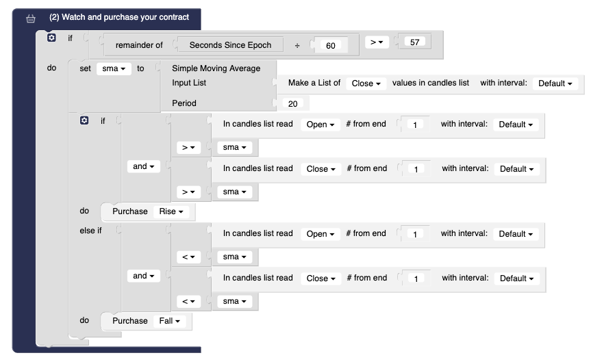Image resolution: width=602 pixels, height=364 pixels.
Task: Open the first Open candle field dropdown
Action: (321, 125)
